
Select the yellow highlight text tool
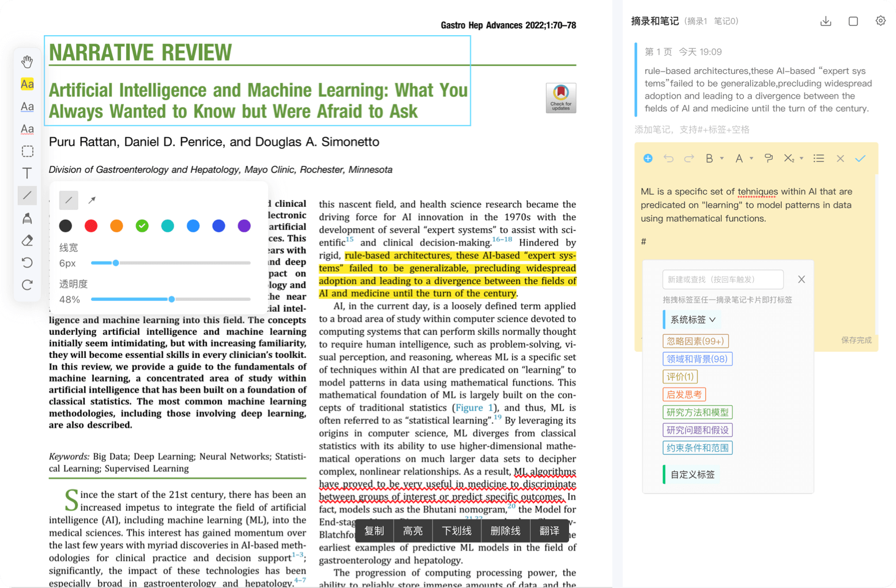pyautogui.click(x=27, y=84)
